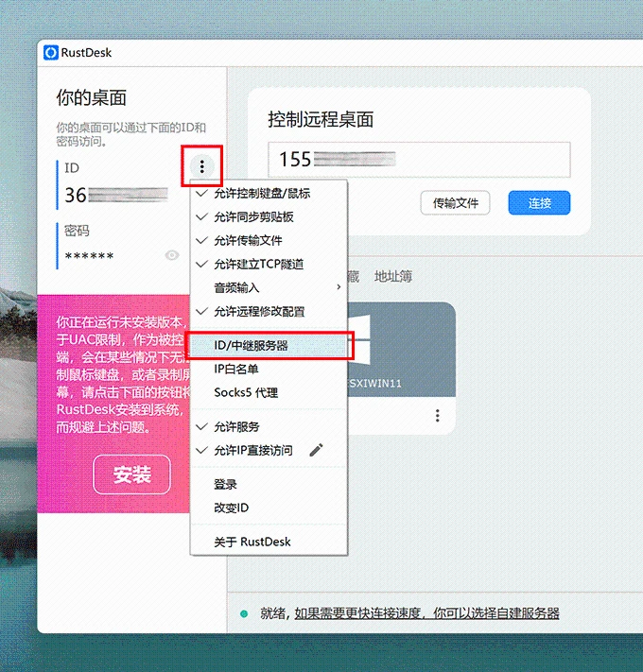Select the login menu entry
The height and width of the screenshot is (672, 643).
[269, 484]
